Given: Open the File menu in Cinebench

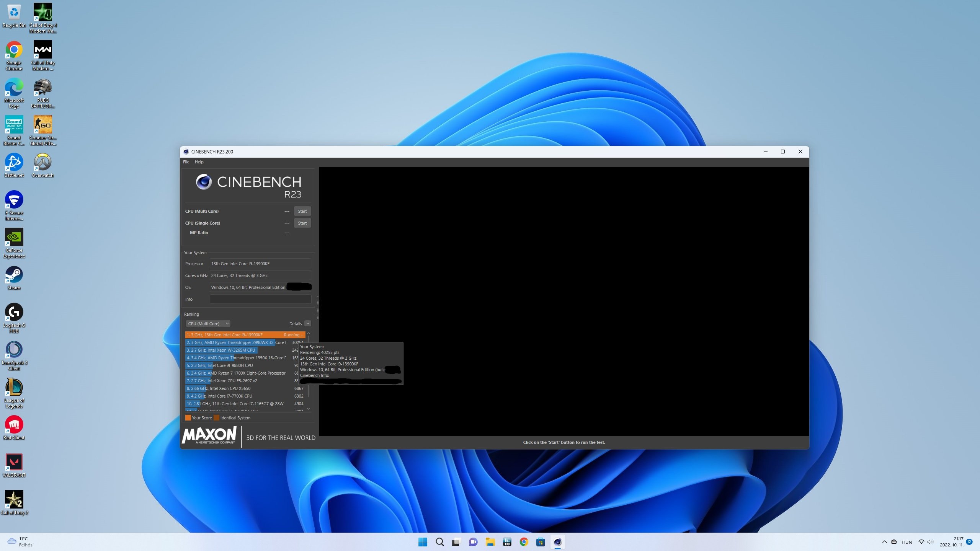Looking at the screenshot, I should 186,162.
